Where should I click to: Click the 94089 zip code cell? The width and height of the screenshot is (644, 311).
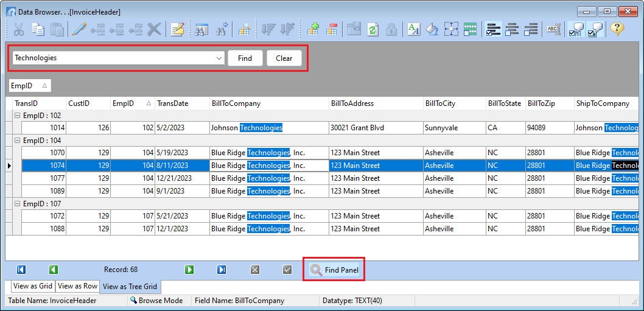click(550, 128)
